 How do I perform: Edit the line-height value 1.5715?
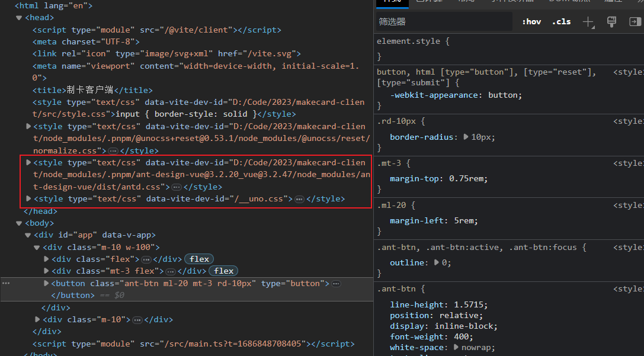tap(469, 305)
